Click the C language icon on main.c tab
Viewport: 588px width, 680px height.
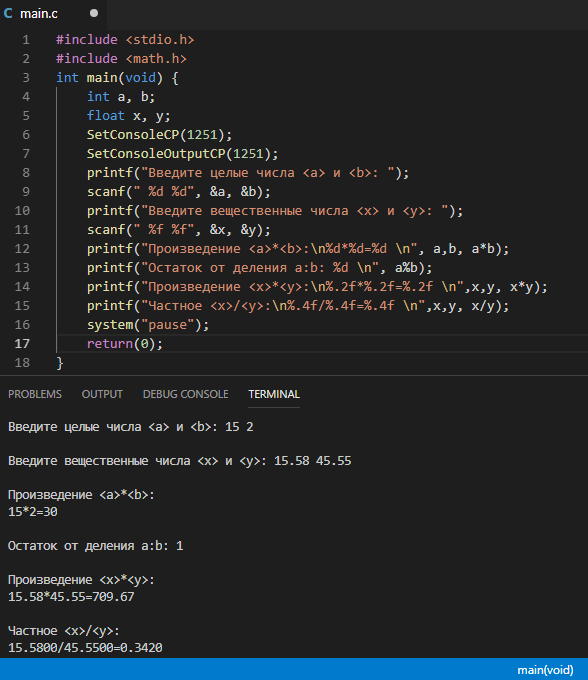click(x=8, y=13)
